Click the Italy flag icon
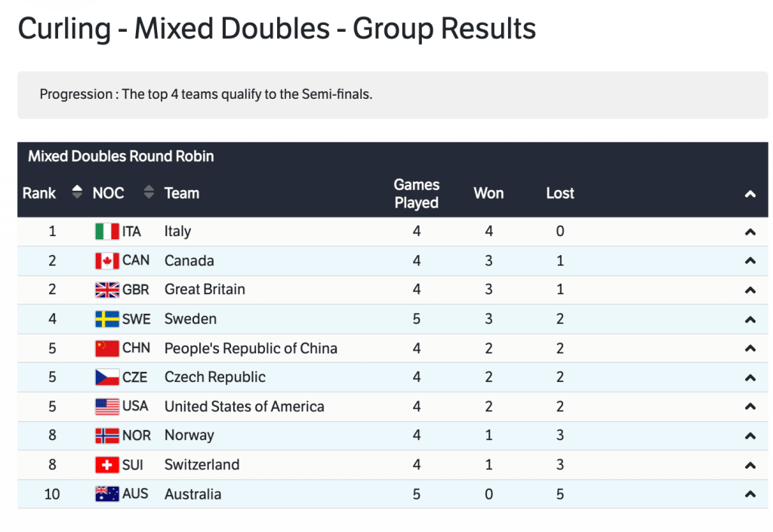 pyautogui.click(x=106, y=232)
